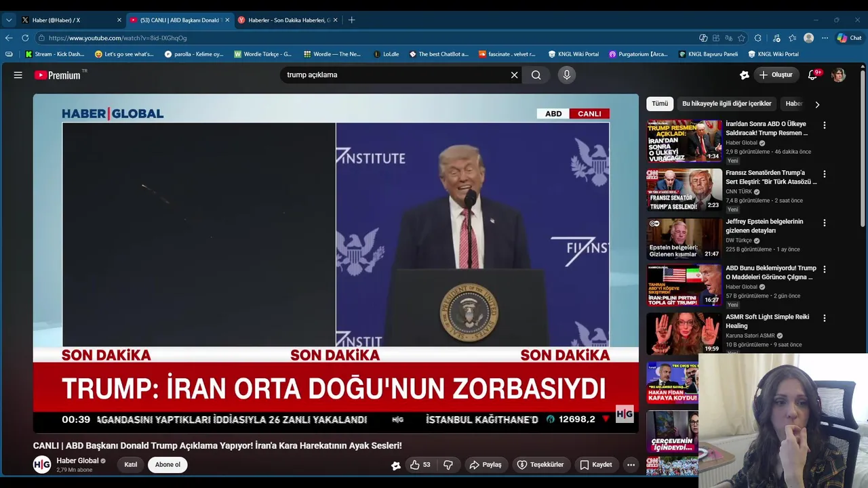Reload the page with refresh icon
Image resolution: width=868 pixels, height=488 pixels.
click(x=25, y=38)
